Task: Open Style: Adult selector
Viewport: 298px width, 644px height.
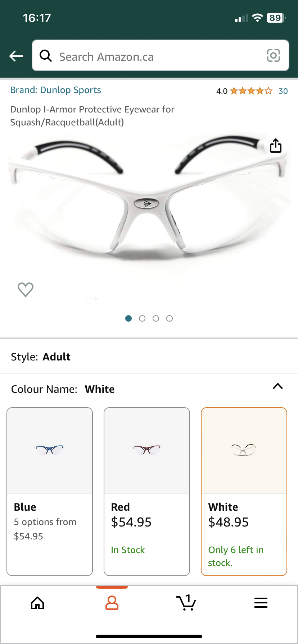Action: 149,356
